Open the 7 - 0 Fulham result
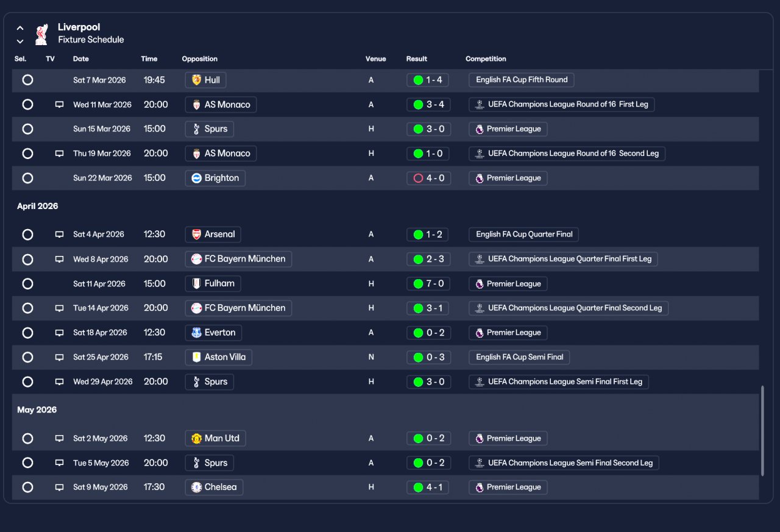This screenshot has width=780, height=532. 429,284
